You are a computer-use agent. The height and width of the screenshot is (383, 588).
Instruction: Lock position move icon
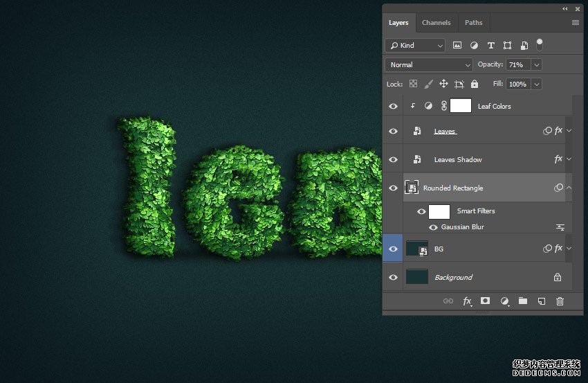point(443,84)
